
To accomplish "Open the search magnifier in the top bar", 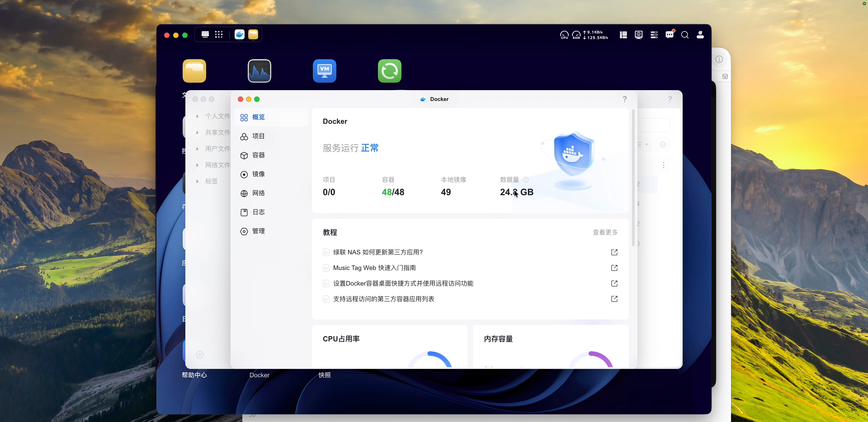I will [685, 35].
